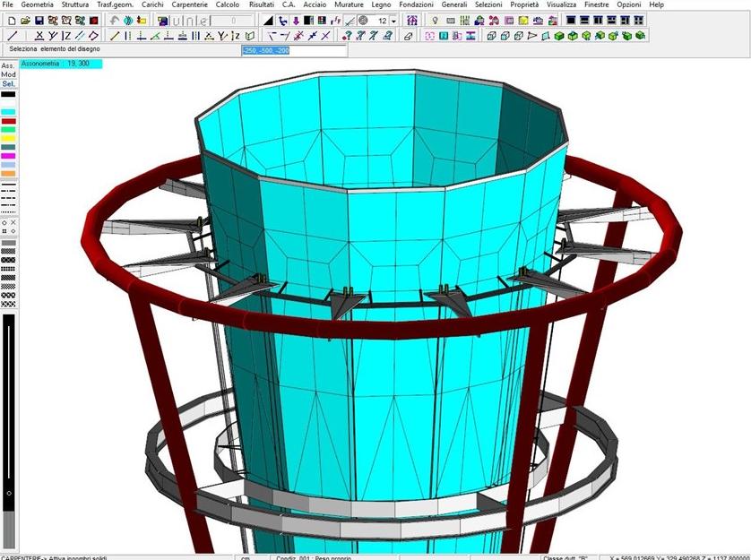Screen dimensions: 751x560
Task: Open file using the folder icon
Action: coord(25,20)
